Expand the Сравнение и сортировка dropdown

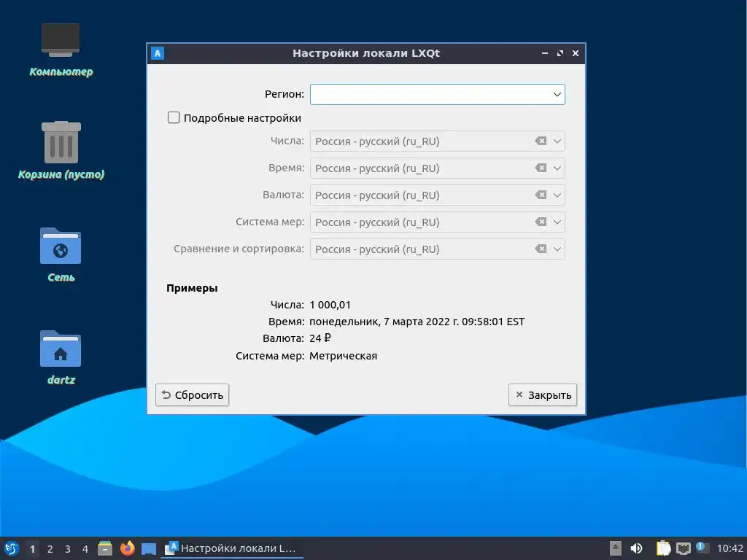coord(557,249)
